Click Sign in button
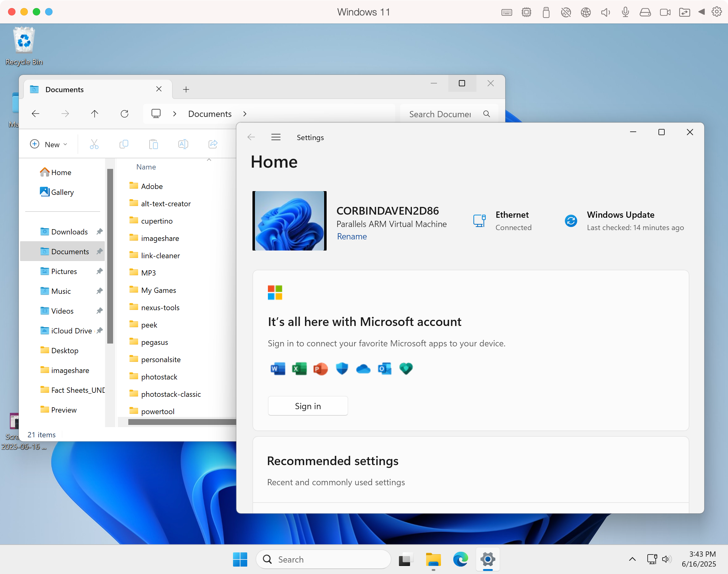Screen dimensions: 728x574 point(307,406)
